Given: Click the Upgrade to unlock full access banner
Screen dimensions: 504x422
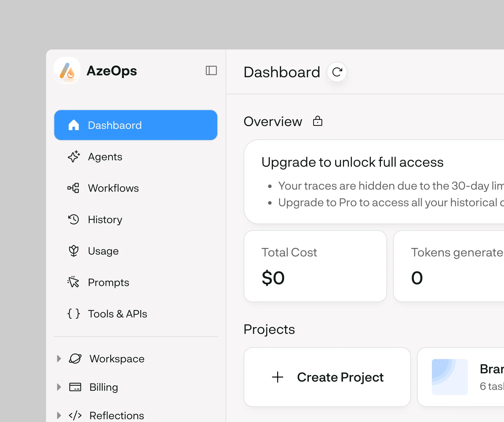Looking at the screenshot, I should click(374, 182).
